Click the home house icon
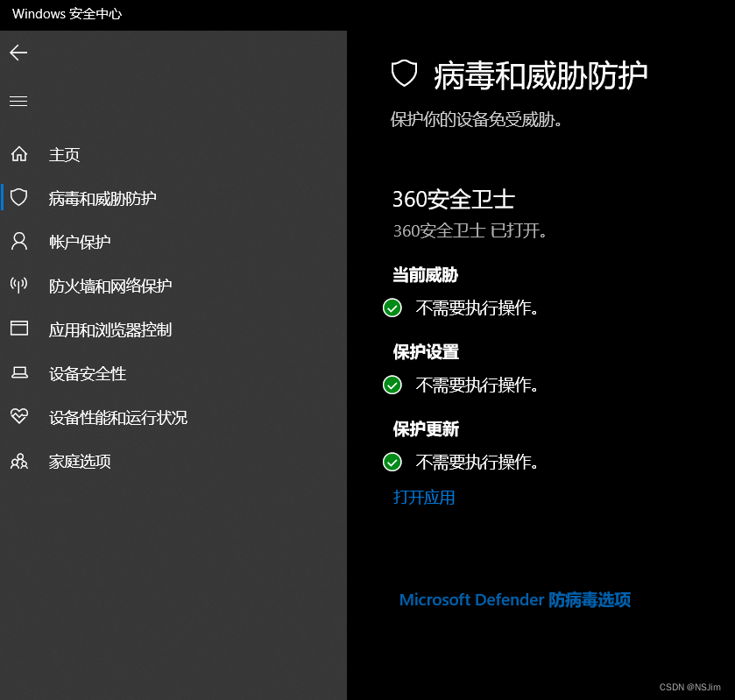The height and width of the screenshot is (700, 735). coord(19,154)
